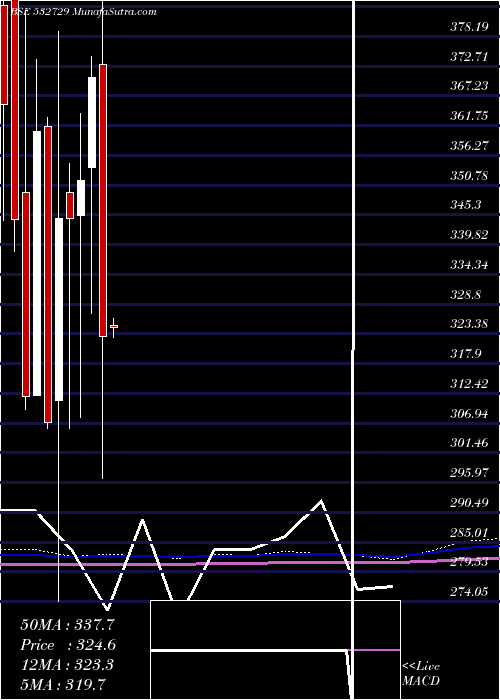Screen dimensions: 500x700
Task: Click the 295.97 price axis label
Action: tap(469, 473)
